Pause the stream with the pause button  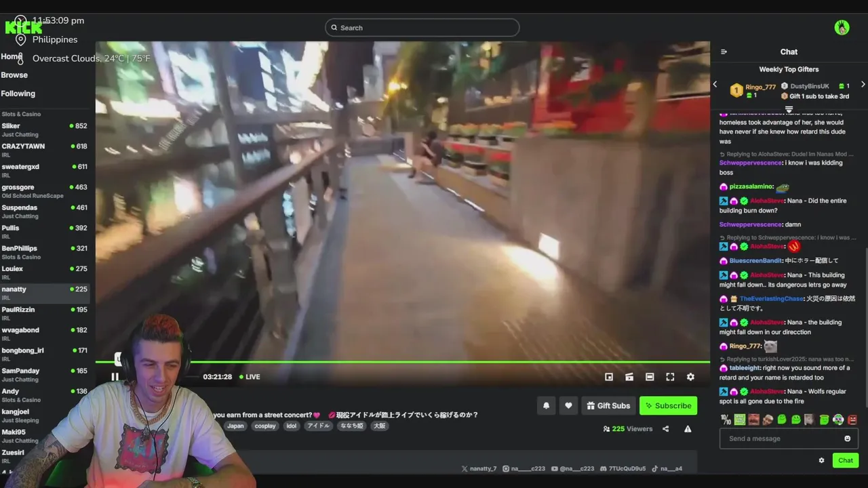[x=115, y=377]
